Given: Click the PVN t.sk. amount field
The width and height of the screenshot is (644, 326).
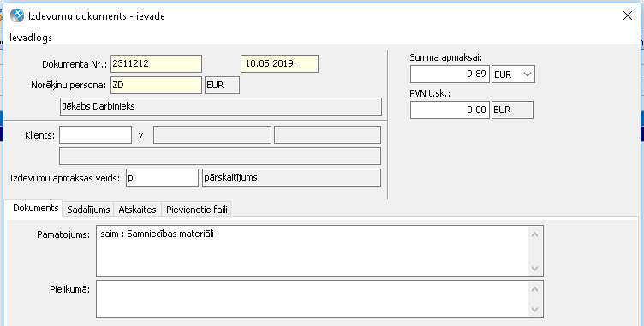Looking at the screenshot, I should pos(450,110).
